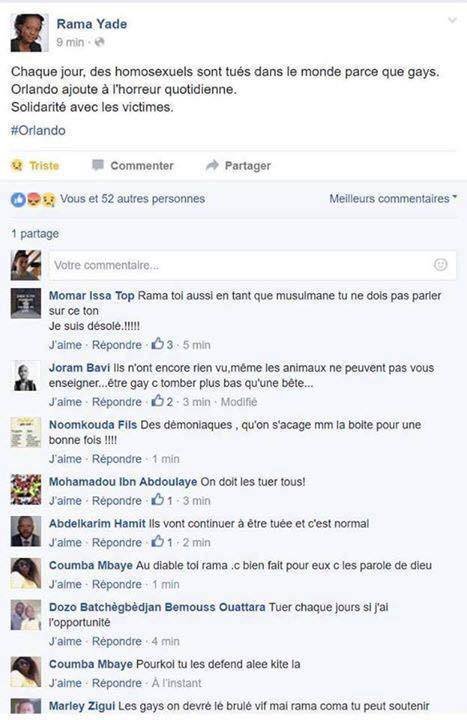Open the 1 partage shares link
Screen dimensions: 467x720
[x=35, y=234]
